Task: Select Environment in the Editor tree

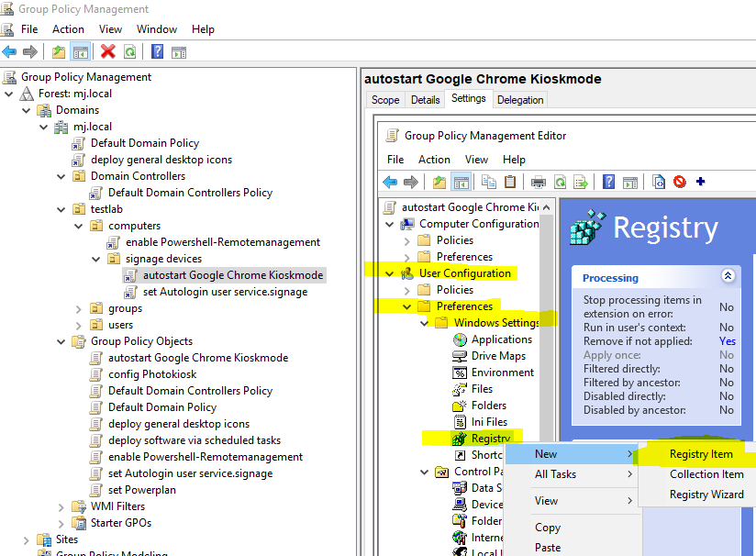Action: (503, 373)
